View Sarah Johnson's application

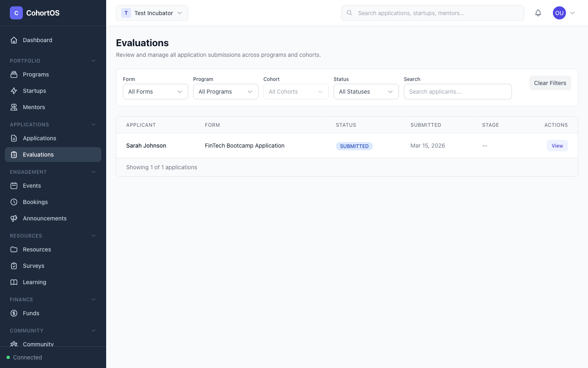pyautogui.click(x=557, y=146)
